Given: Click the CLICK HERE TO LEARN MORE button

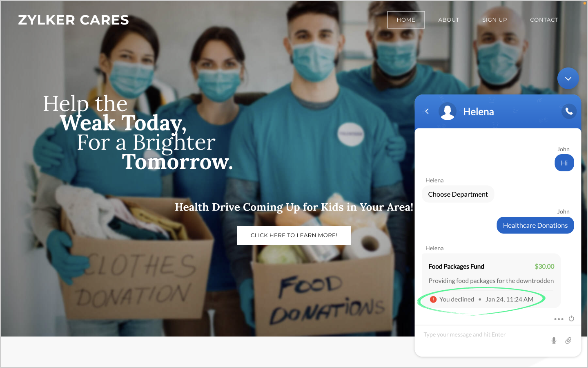Looking at the screenshot, I should point(294,236).
